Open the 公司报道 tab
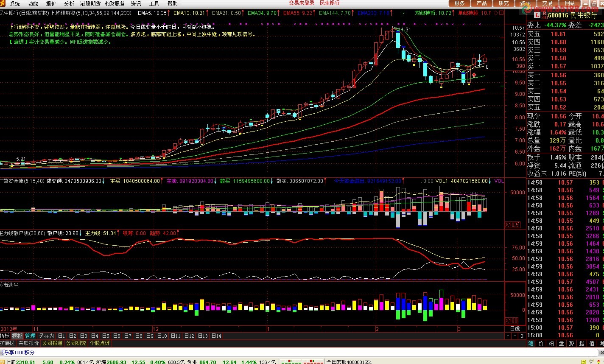This screenshot has height=364, width=604. (52, 343)
